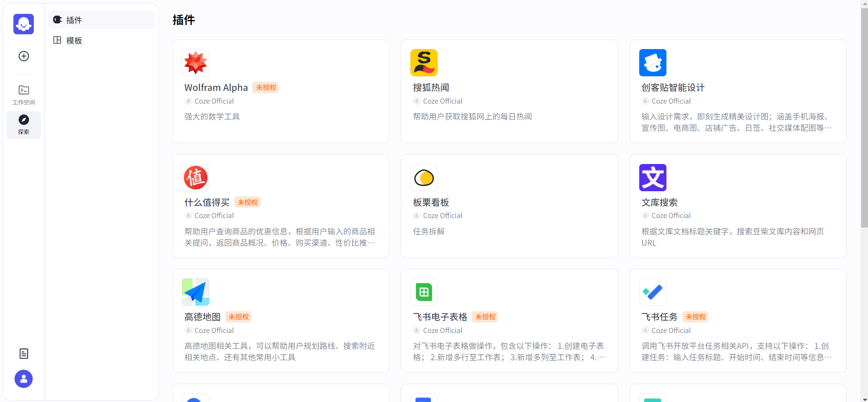868x402 pixels.
Task: Click 未授权 badge on 什么值得买
Action: pyautogui.click(x=248, y=203)
